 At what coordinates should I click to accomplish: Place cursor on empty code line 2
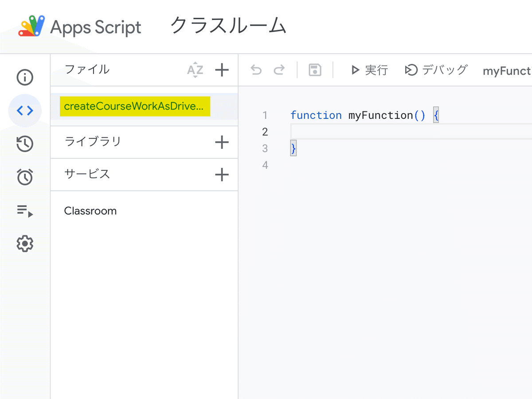(411, 132)
